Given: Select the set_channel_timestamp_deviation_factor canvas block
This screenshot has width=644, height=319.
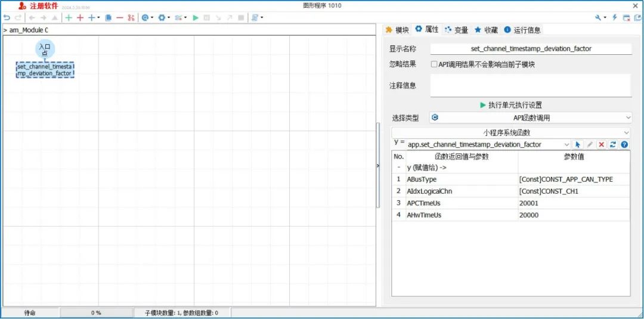Looking at the screenshot, I should click(45, 70).
